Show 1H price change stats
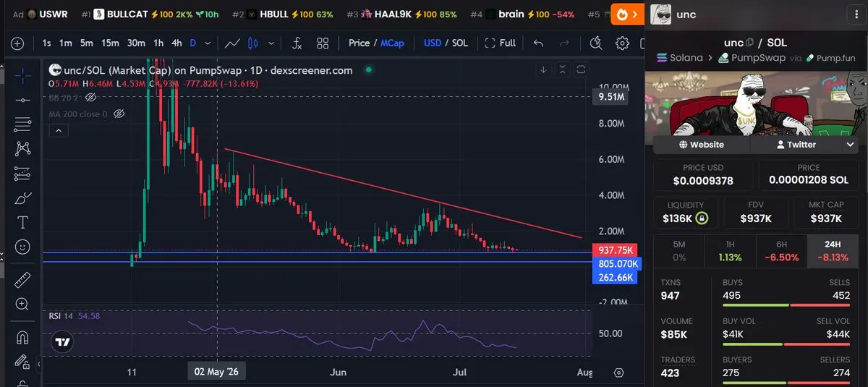 coord(731,251)
